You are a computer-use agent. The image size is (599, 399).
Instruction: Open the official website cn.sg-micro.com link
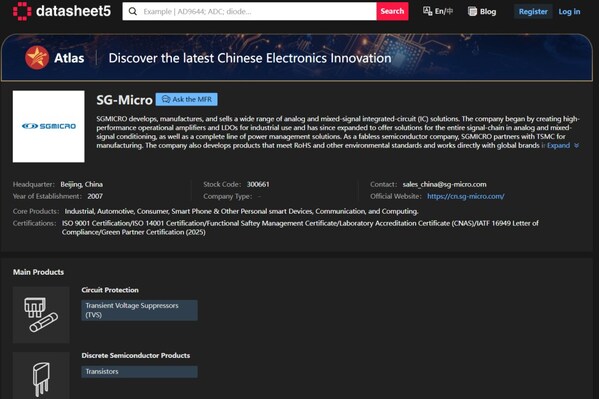tap(466, 196)
